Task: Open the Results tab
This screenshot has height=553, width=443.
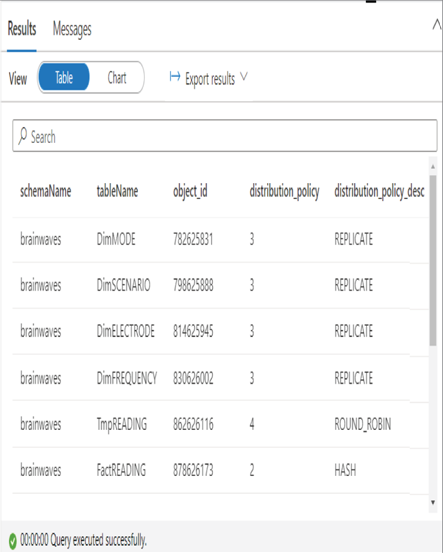Action: tap(22, 29)
